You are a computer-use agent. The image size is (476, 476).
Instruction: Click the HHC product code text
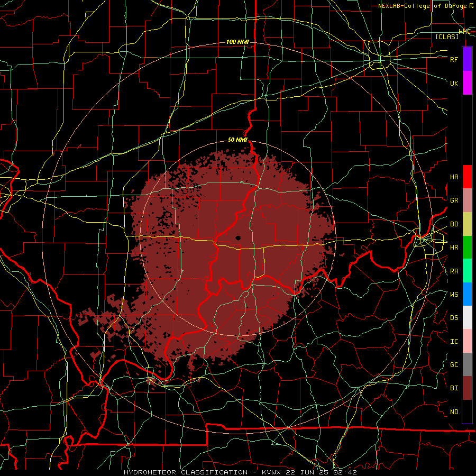point(464,32)
